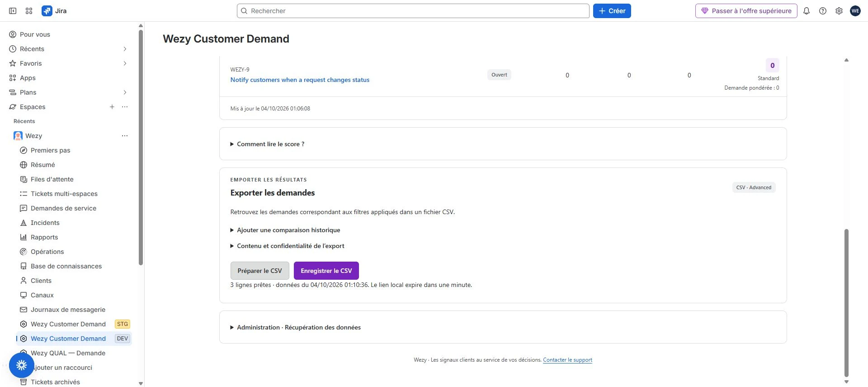Open the WE profile avatar
868x387 pixels.
[855, 11]
